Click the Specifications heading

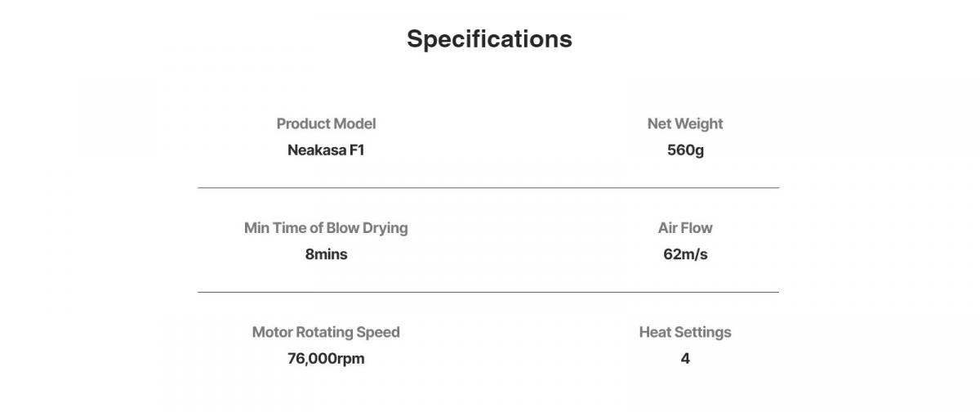(489, 39)
